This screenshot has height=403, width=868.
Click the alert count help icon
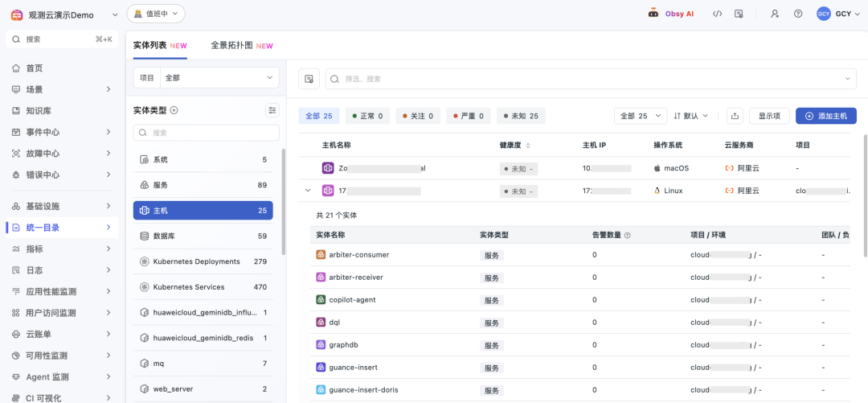[x=627, y=235]
